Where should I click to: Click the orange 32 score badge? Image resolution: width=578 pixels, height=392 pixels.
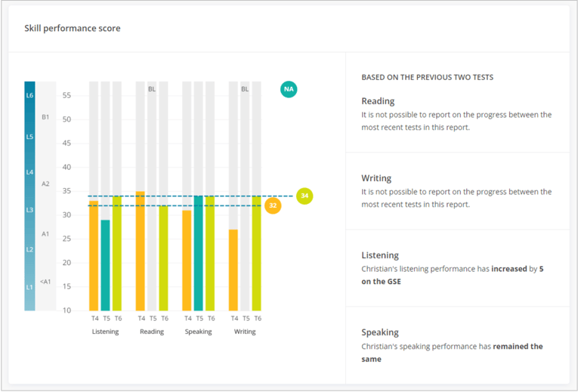coord(273,205)
